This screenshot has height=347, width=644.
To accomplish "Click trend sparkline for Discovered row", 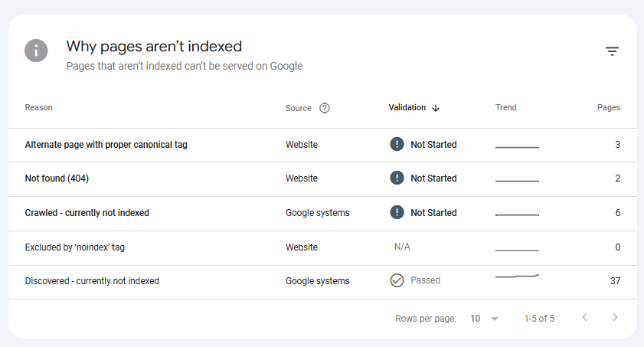I will pos(517,276).
